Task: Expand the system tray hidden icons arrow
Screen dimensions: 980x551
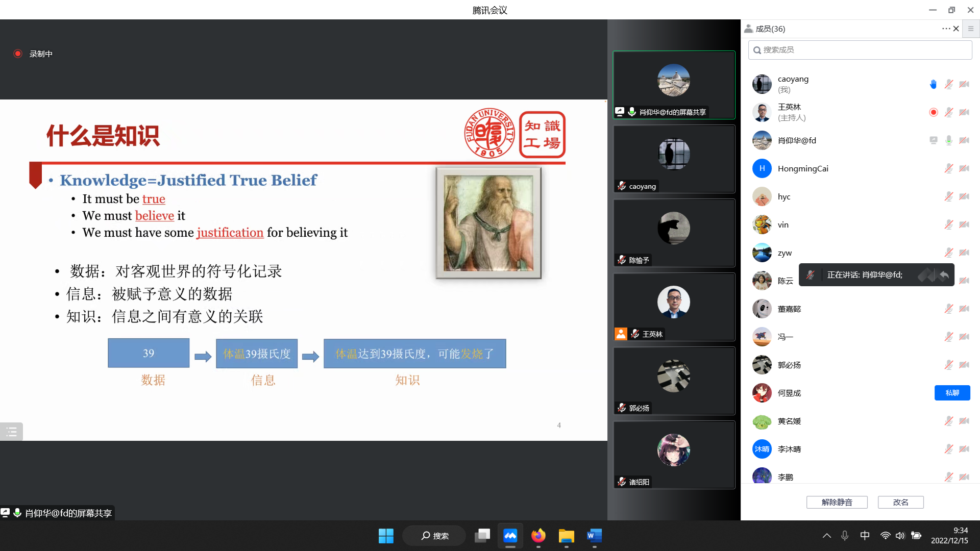Action: pyautogui.click(x=827, y=536)
